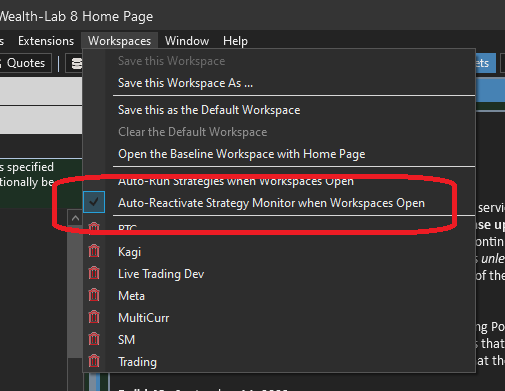The image size is (505, 391).
Task: Click the Workspaces menu
Action: click(119, 41)
